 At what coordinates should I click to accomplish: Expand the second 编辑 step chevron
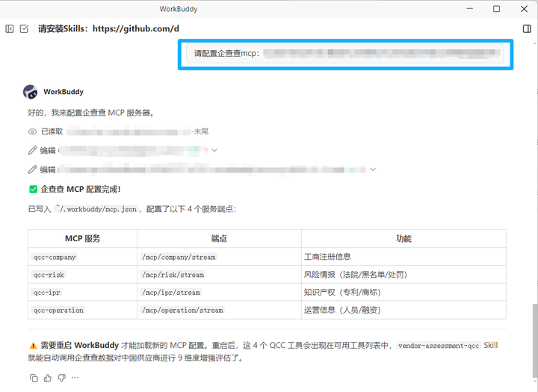(372, 169)
